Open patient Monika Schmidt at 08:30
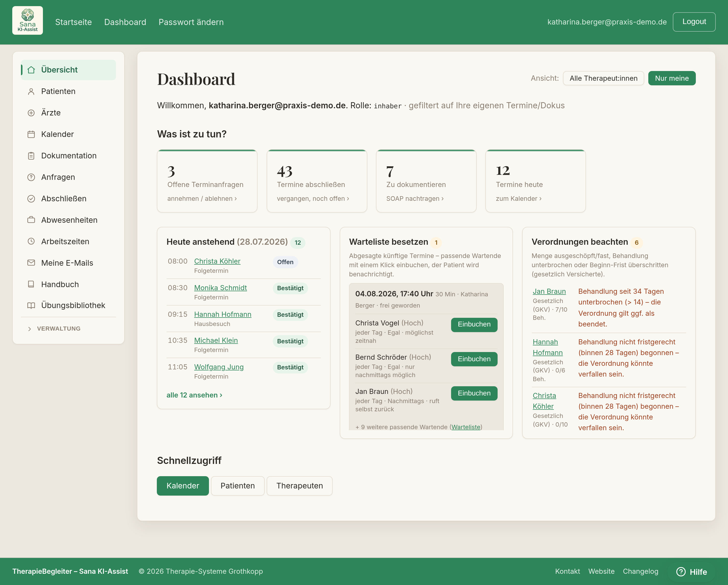Image resolution: width=728 pixels, height=585 pixels. pyautogui.click(x=220, y=288)
